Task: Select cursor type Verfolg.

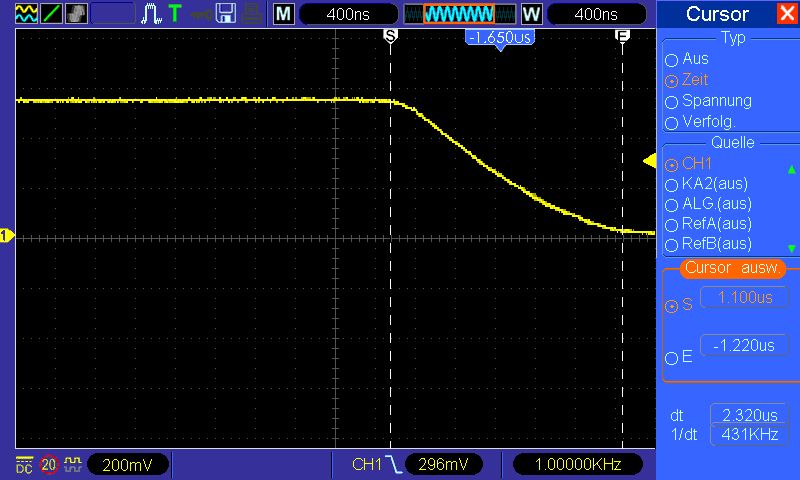Action: (x=700, y=122)
